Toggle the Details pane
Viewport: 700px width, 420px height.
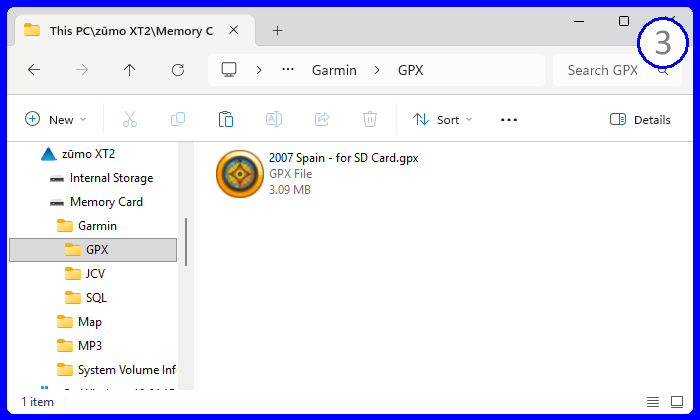(640, 120)
